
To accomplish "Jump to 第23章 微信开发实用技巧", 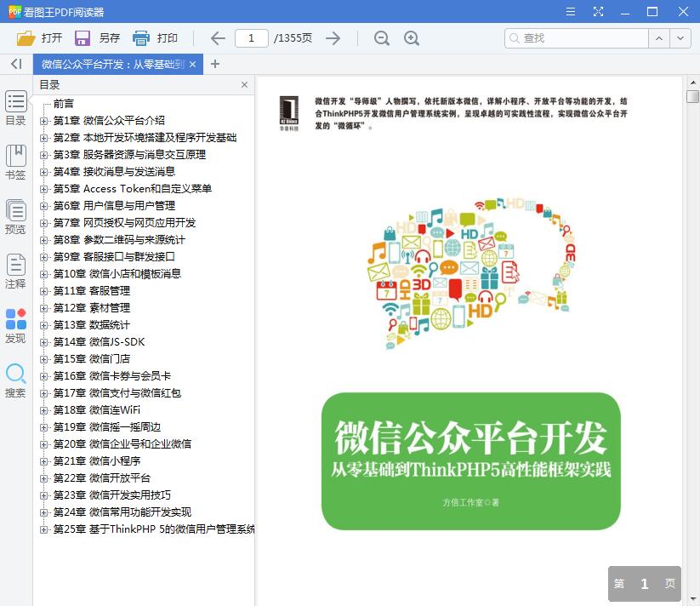I will coord(112,495).
